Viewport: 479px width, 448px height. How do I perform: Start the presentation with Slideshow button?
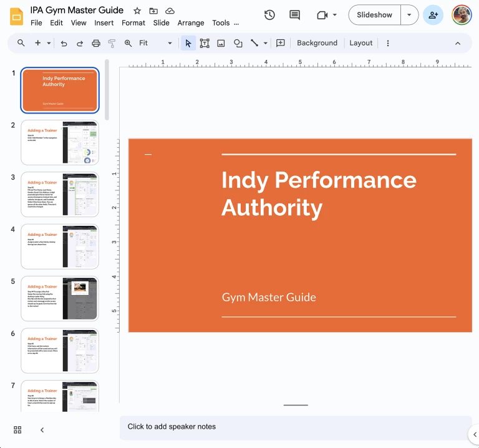(374, 15)
